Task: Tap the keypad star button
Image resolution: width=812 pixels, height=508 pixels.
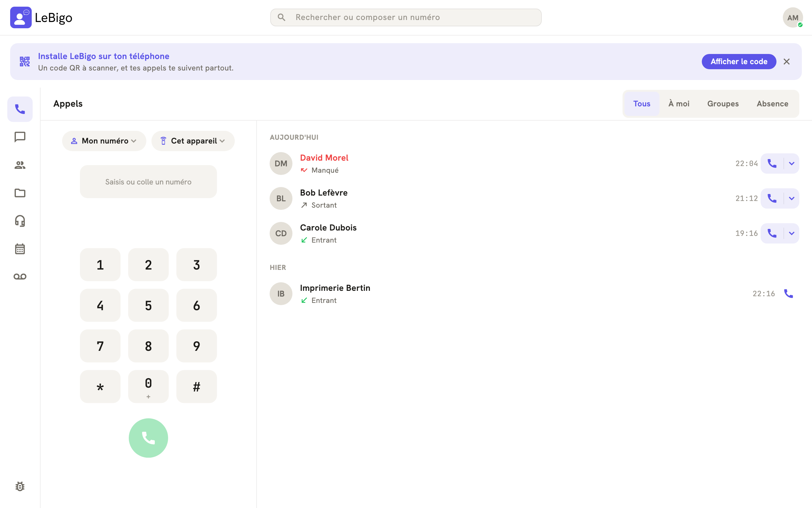Action: click(100, 387)
